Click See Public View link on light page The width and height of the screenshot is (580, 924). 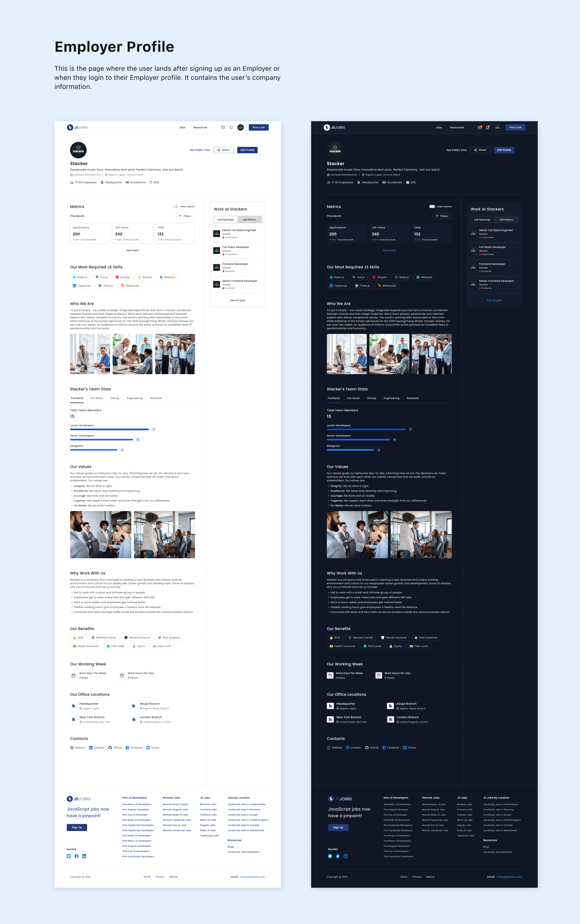(x=200, y=150)
